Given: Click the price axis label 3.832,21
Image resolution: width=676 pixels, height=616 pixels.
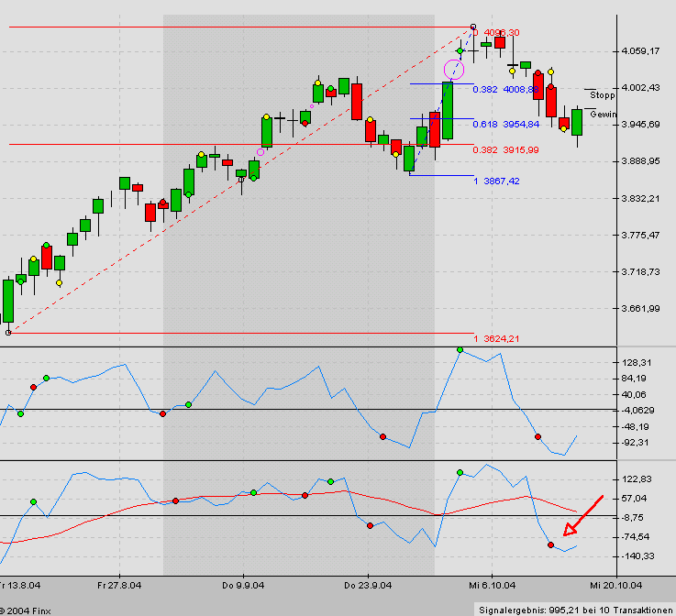Looking at the screenshot, I should [x=640, y=199].
